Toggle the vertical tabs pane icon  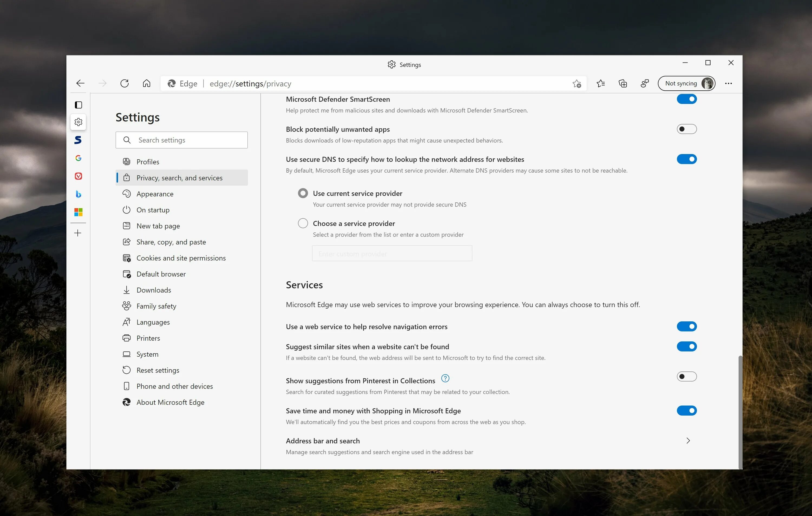click(x=78, y=105)
